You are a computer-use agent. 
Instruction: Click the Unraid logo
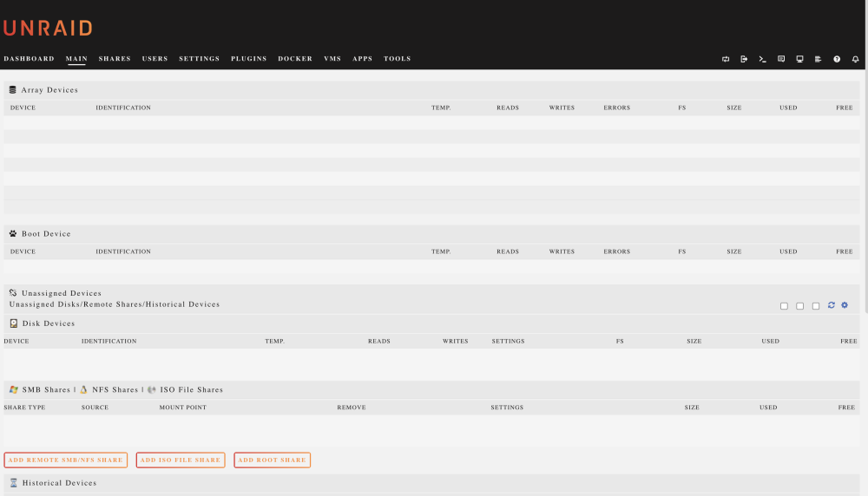[x=48, y=29]
